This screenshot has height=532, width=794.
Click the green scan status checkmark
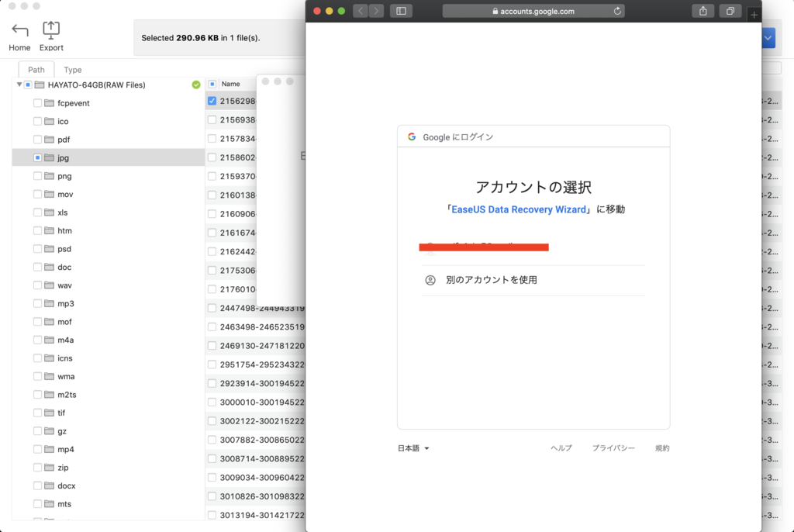click(x=196, y=85)
